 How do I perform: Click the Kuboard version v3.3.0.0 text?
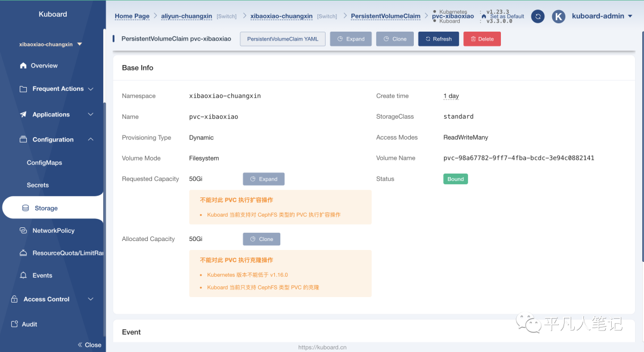coord(499,21)
